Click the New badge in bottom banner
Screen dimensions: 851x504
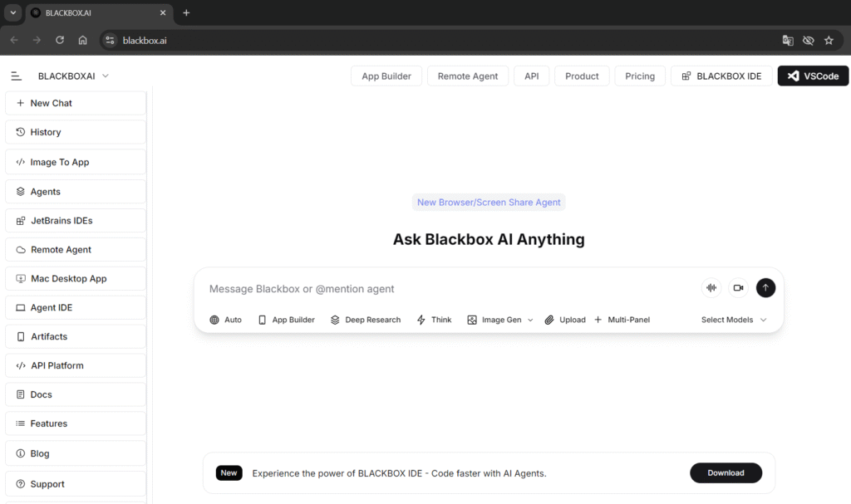coord(229,473)
